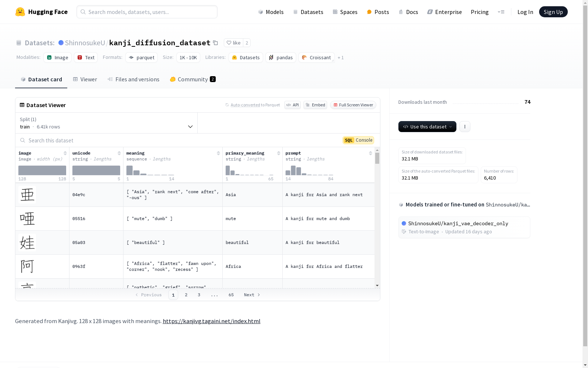
Task: Click the Hugging Face logo icon
Action: click(x=20, y=12)
